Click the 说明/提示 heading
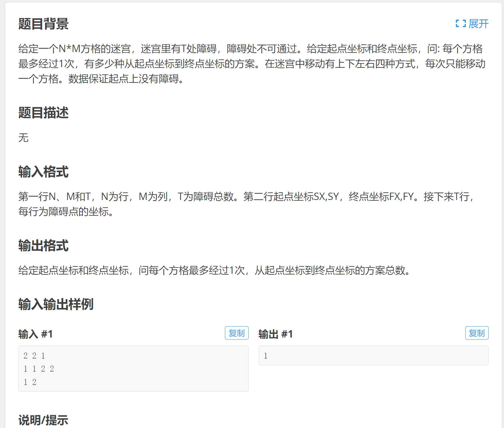 43,421
